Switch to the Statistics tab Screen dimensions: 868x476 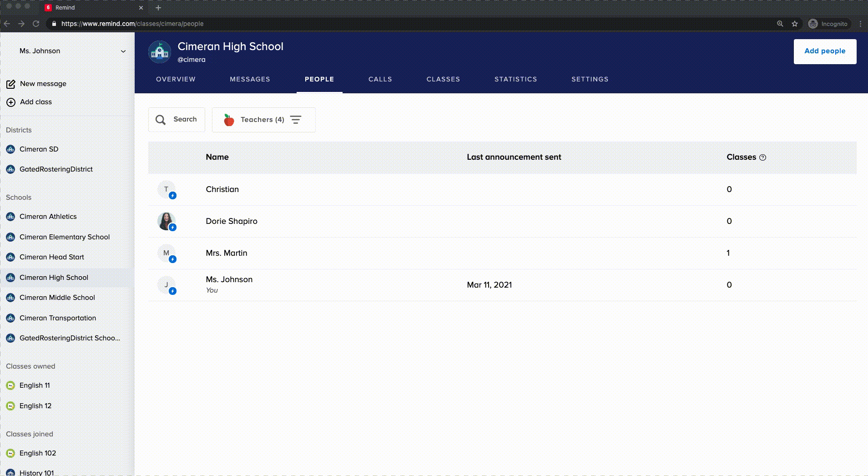[x=515, y=79]
